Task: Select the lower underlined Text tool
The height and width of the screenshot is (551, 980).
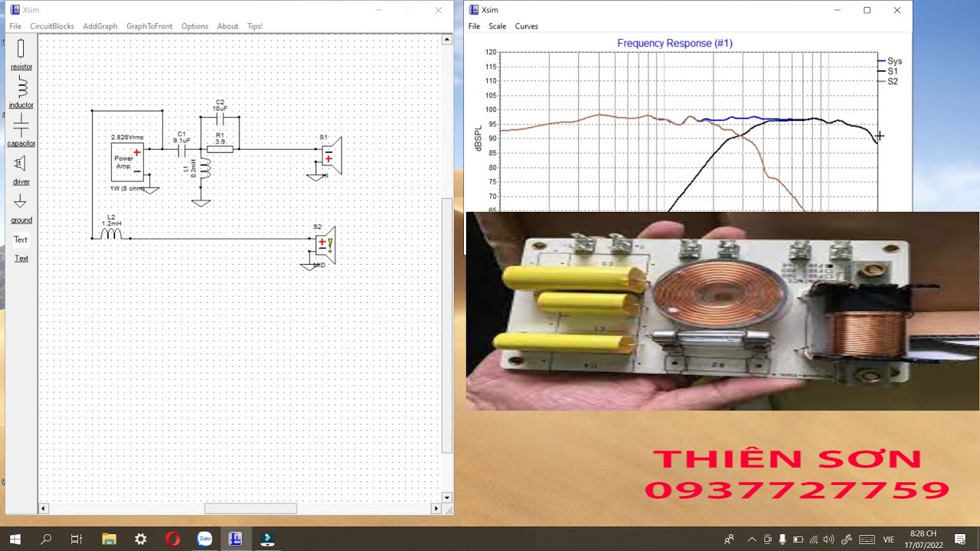Action: tap(21, 259)
